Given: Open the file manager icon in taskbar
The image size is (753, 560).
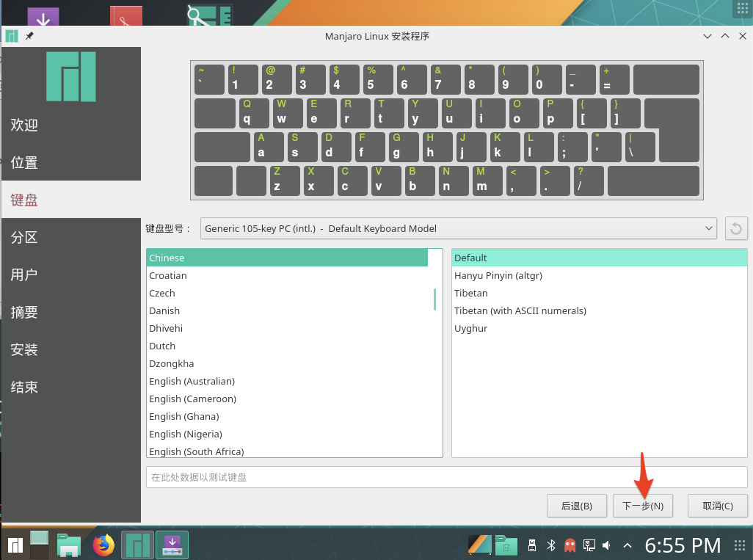Looking at the screenshot, I should click(x=69, y=545).
